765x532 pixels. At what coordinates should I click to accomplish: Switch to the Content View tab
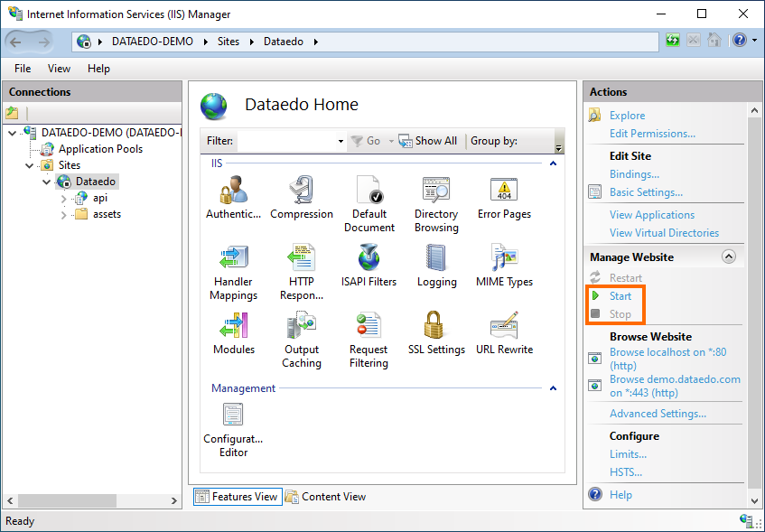click(x=325, y=496)
